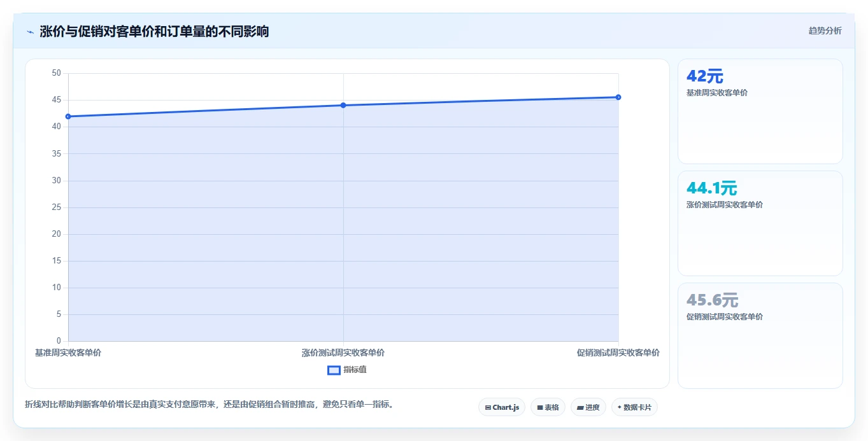The width and height of the screenshot is (868, 441).
Task: Open the 42元 data card
Action: coord(760,111)
